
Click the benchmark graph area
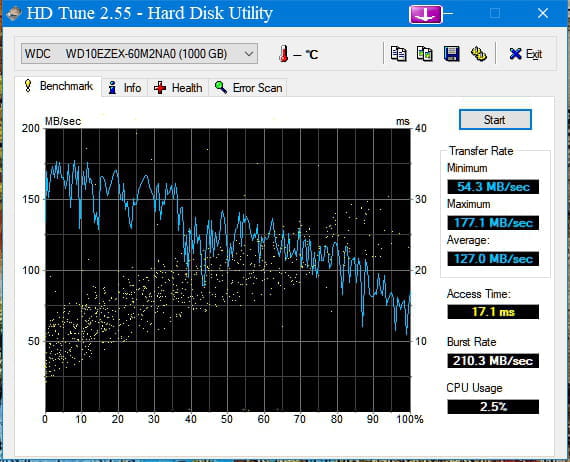click(x=228, y=270)
